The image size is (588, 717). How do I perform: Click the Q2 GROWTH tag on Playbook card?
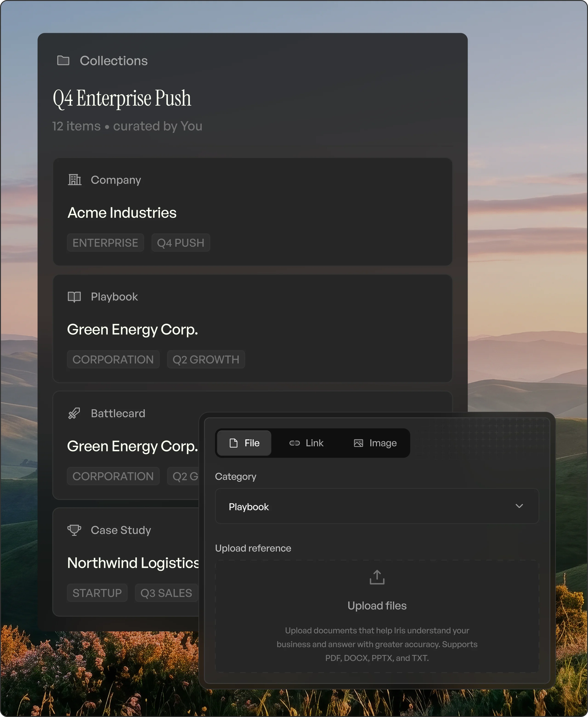point(206,359)
